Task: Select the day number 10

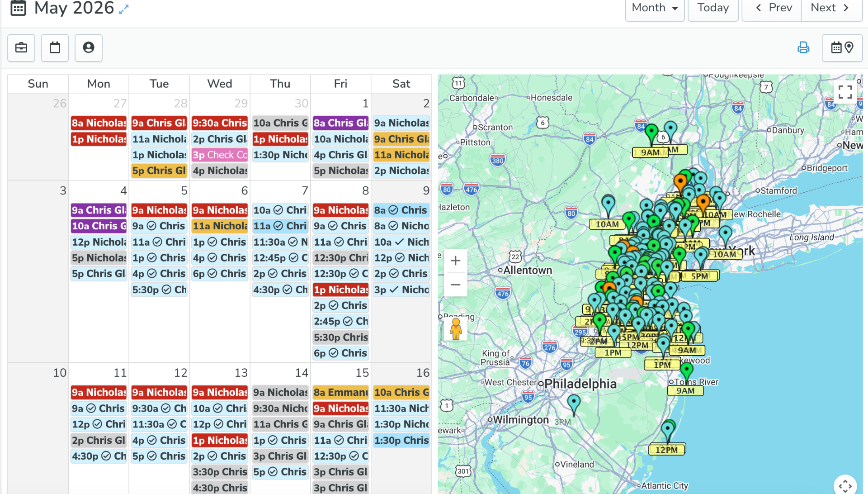Action: click(60, 373)
